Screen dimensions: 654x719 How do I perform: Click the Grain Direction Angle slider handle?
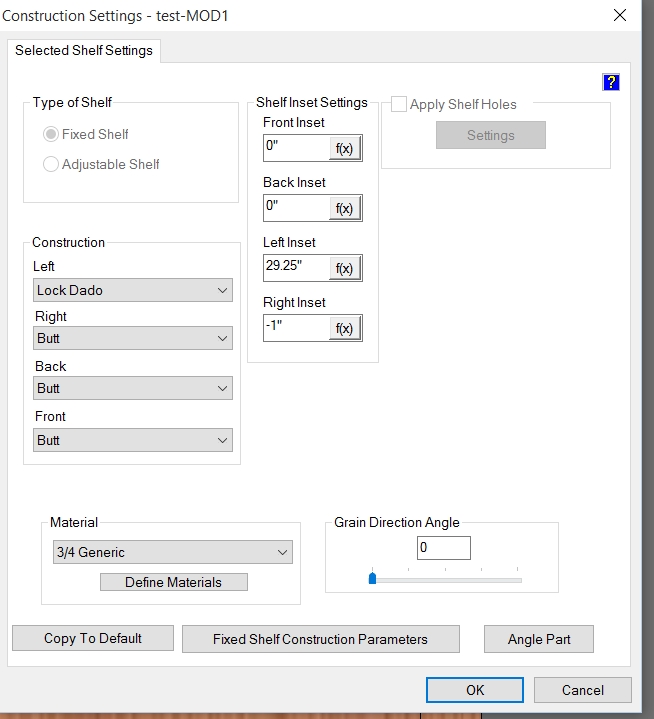[372, 578]
